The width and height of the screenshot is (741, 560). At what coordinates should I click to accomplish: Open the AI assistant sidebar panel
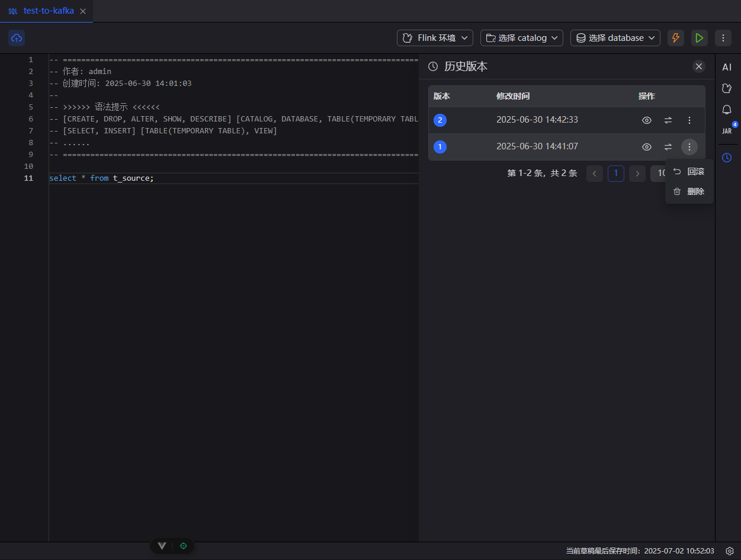(x=727, y=68)
